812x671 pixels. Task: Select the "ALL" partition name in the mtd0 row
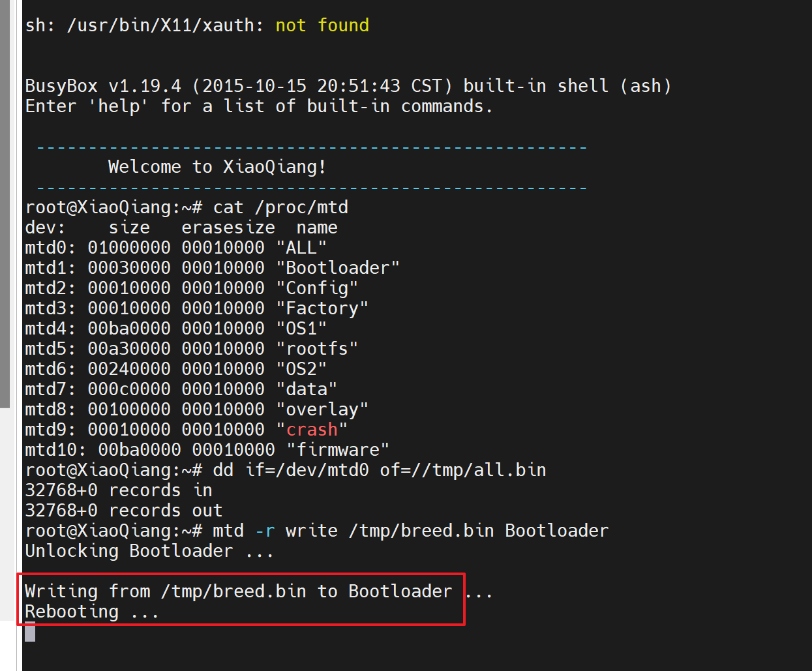click(301, 248)
